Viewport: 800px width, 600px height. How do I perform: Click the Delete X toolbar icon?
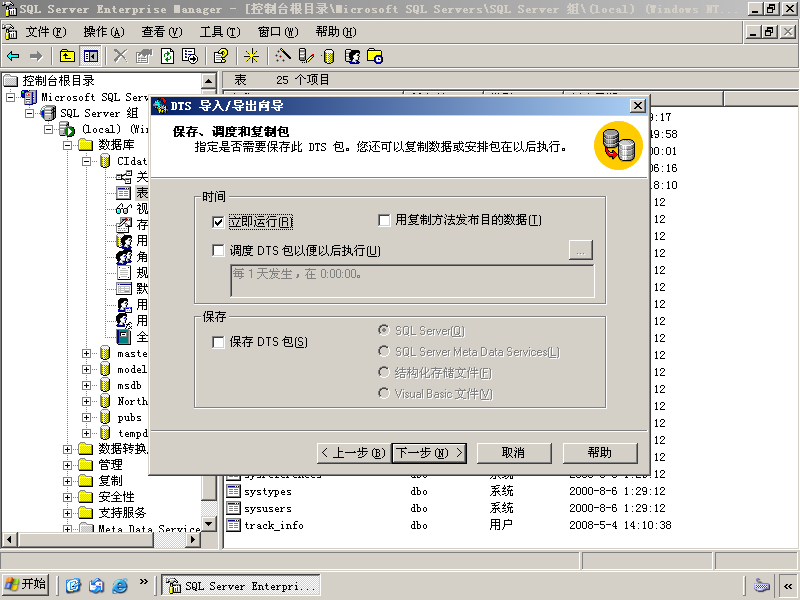coord(120,56)
